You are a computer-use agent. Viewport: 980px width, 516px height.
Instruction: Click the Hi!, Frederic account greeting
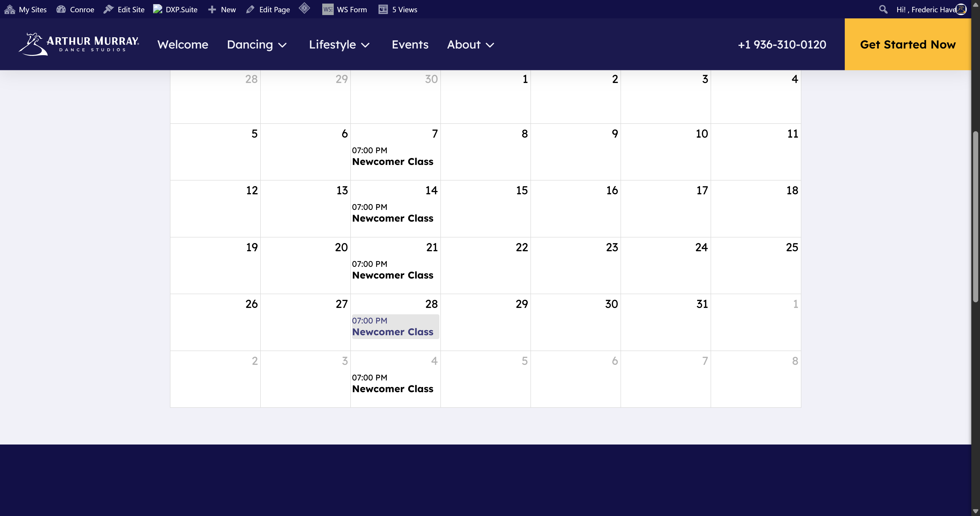[x=926, y=9]
